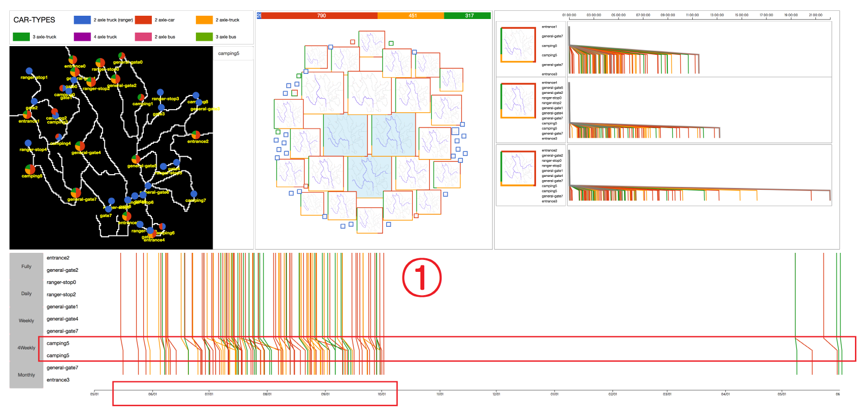Click the ranger-stop4 node on the map

click(x=28, y=143)
